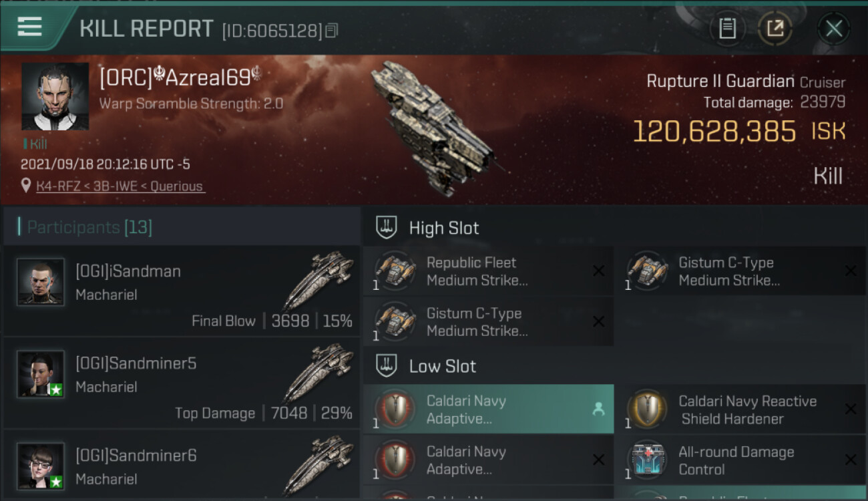Toggle X mark on Caldari Navy Reactive Hardener
The height and width of the screenshot is (501, 868).
coord(851,409)
